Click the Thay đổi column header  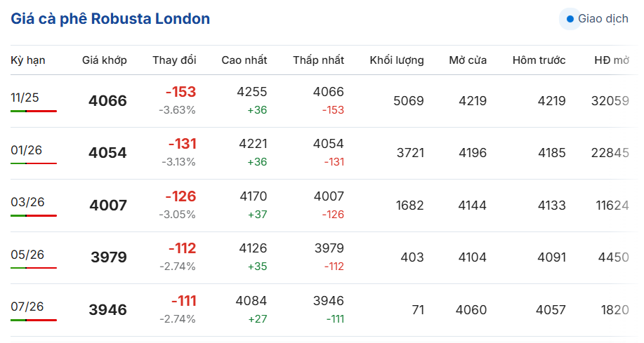[174, 60]
